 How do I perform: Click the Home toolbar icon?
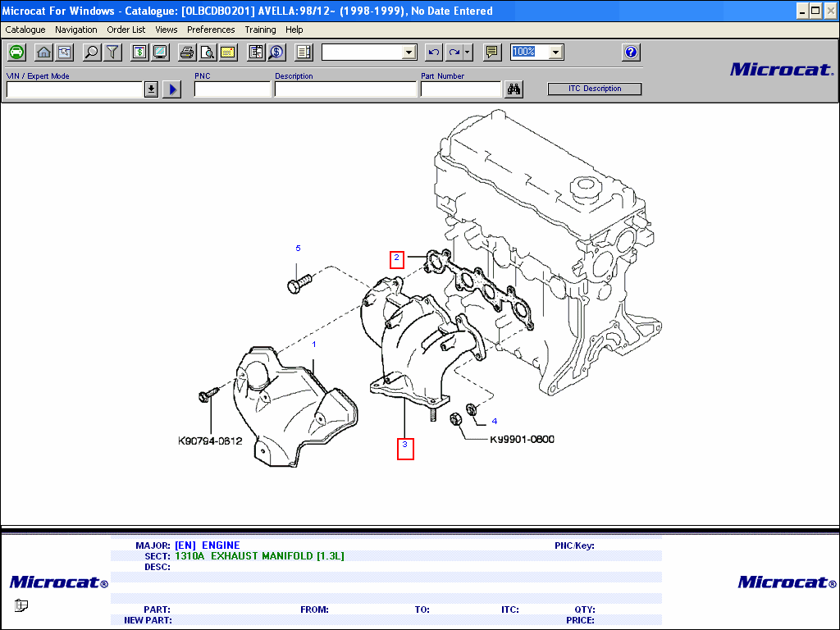click(43, 52)
